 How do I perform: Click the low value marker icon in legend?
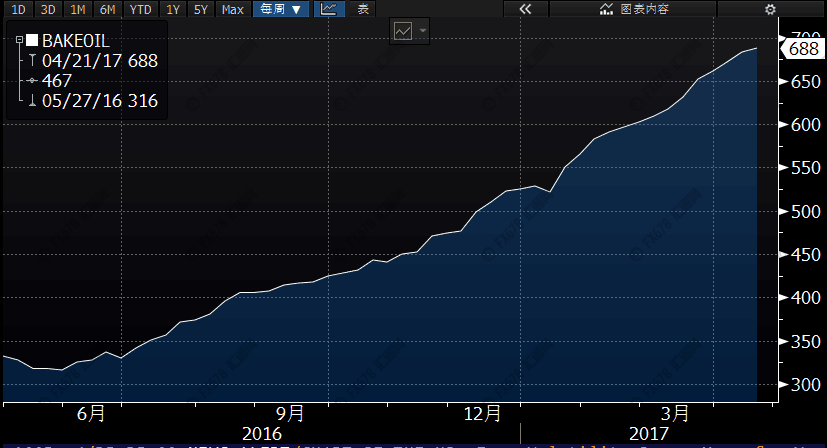click(x=32, y=101)
